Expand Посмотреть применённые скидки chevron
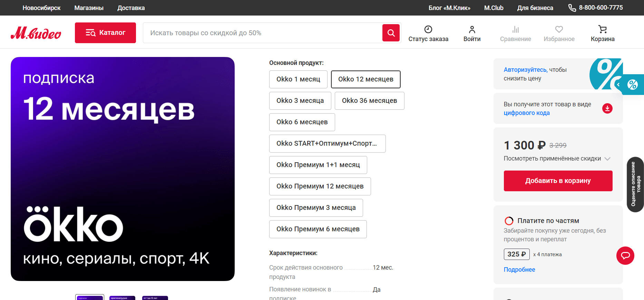 click(607, 159)
